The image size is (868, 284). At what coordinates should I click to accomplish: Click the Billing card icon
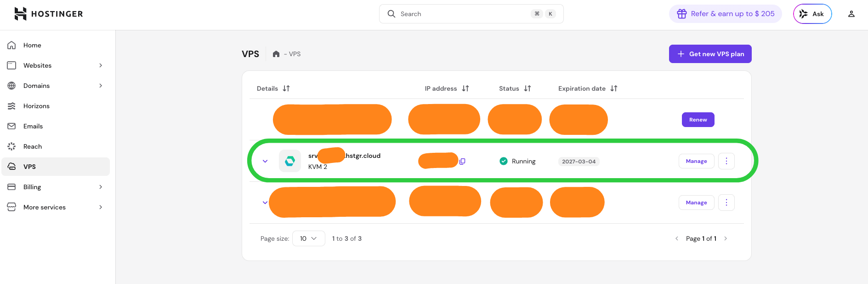click(x=12, y=187)
